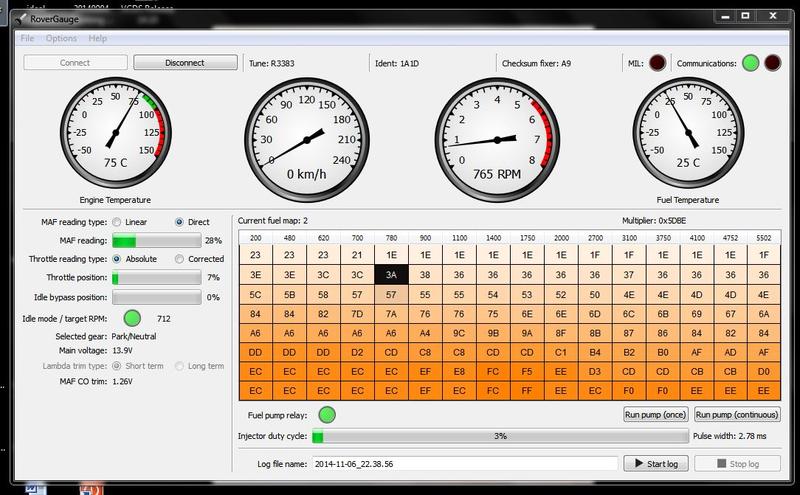Click the MIL indicator light
The height and width of the screenshot is (495, 800).
coord(658,63)
